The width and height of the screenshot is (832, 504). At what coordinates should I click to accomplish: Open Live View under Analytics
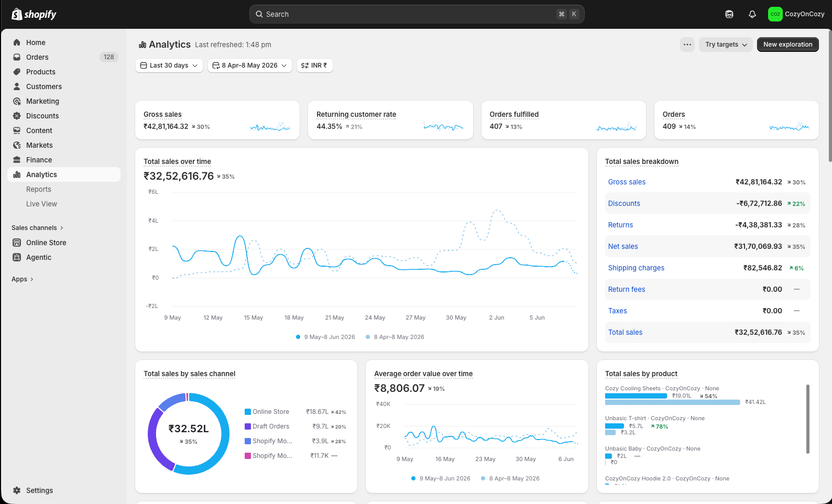[x=41, y=204]
